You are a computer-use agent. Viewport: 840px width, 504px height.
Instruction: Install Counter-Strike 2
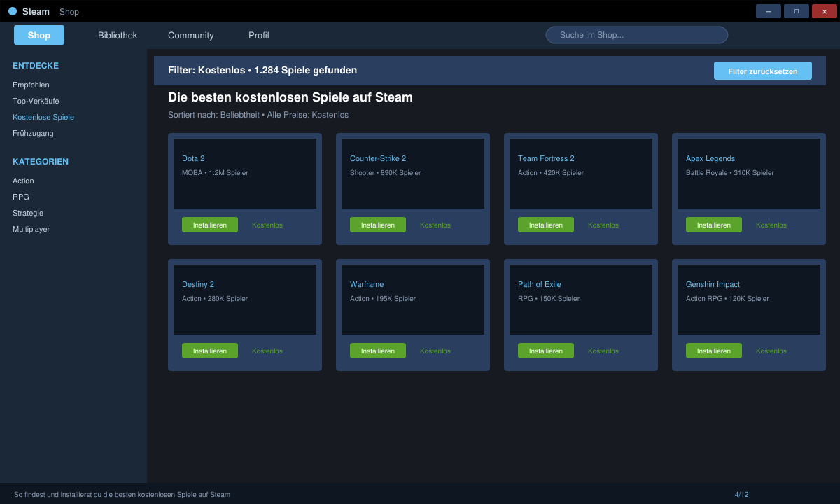click(x=378, y=225)
